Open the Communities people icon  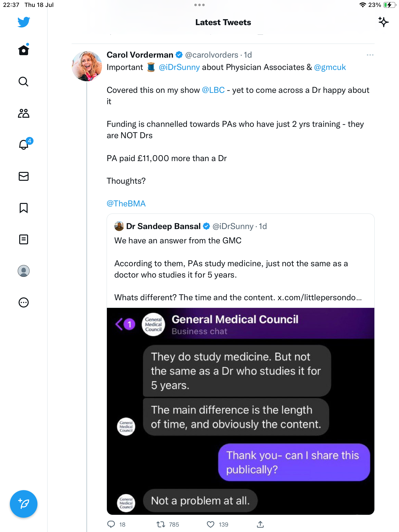[x=24, y=113]
